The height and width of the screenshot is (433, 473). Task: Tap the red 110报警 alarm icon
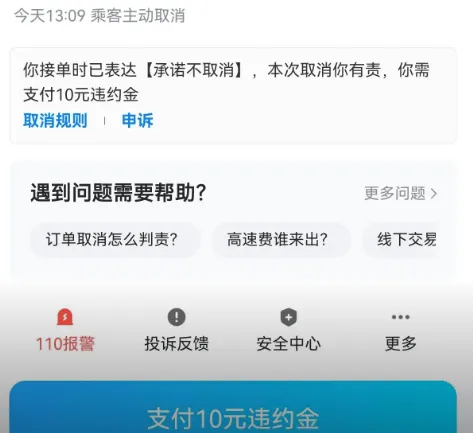pyautogui.click(x=65, y=317)
